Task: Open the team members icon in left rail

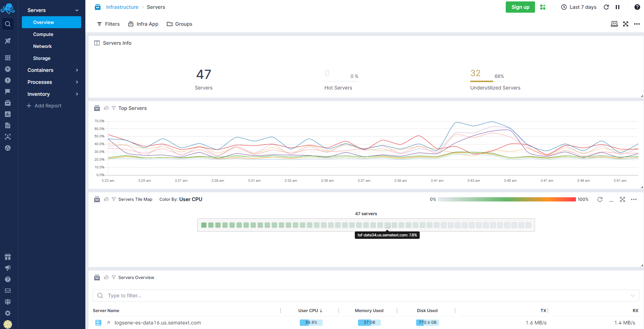Action: tap(8, 302)
